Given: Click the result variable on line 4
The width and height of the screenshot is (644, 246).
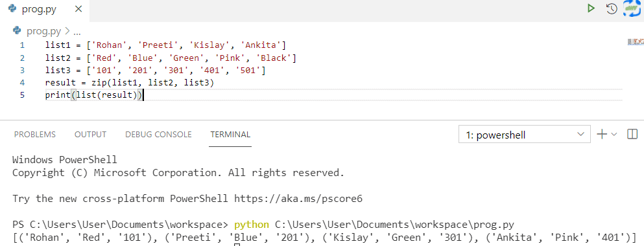Looking at the screenshot, I should pyautogui.click(x=61, y=83).
